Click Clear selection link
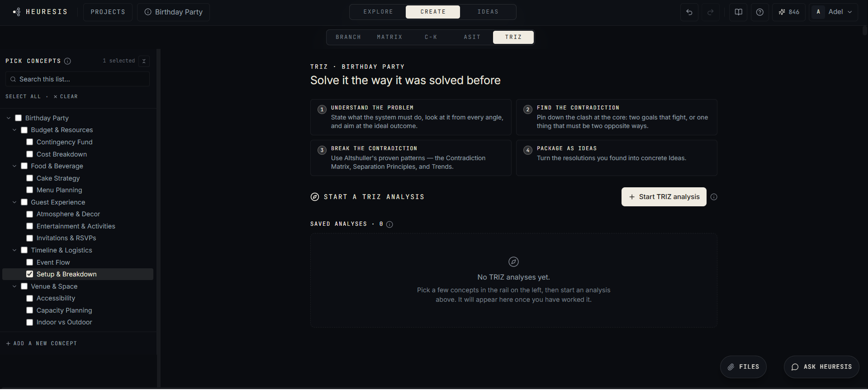 (66, 96)
